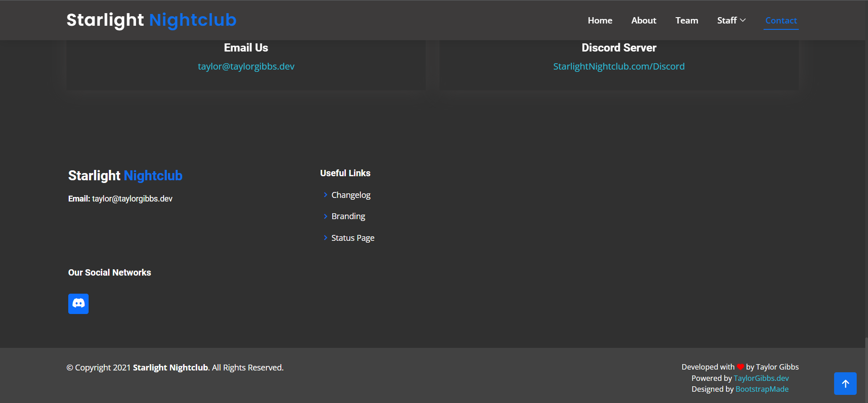Click the Discord social network icon
868x403 pixels.
(78, 304)
